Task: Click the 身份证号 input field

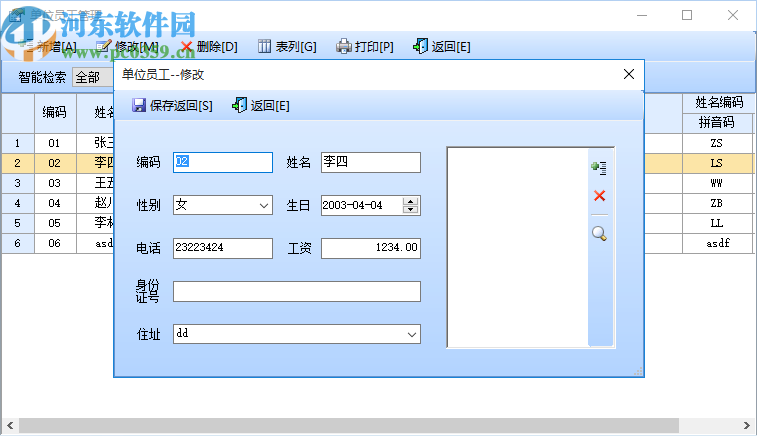Action: click(x=297, y=291)
